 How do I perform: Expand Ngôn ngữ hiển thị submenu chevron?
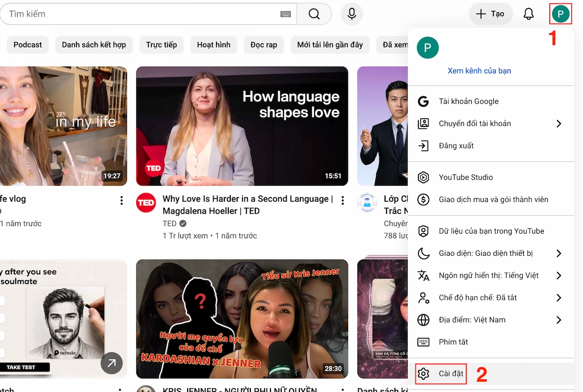559,275
